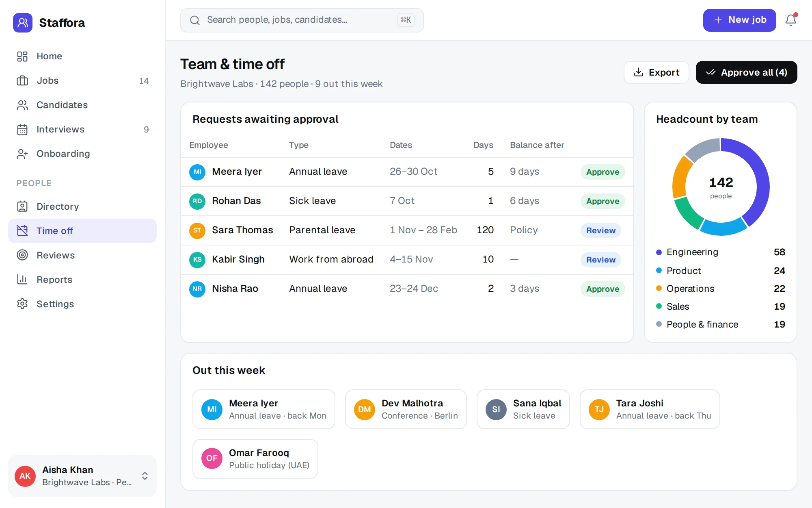Click the Onboarding person-plus icon
Viewport: 812px width, 508px height.
22,154
